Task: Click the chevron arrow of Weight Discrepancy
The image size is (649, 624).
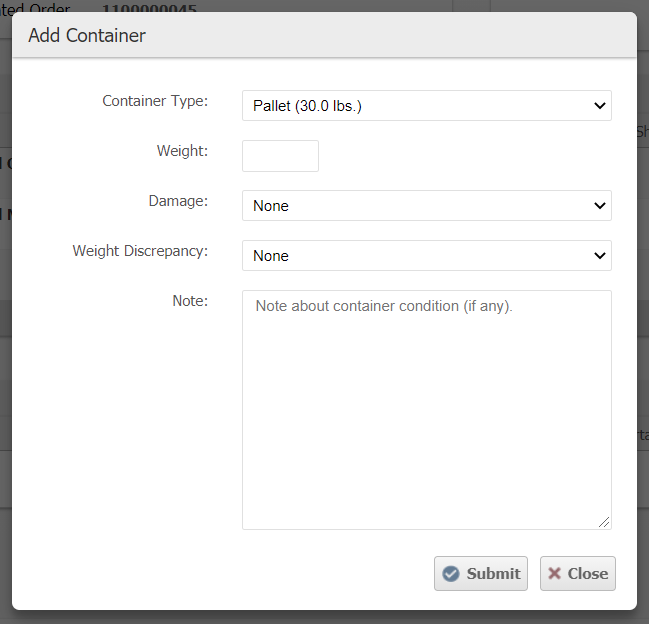Action: [x=600, y=256]
